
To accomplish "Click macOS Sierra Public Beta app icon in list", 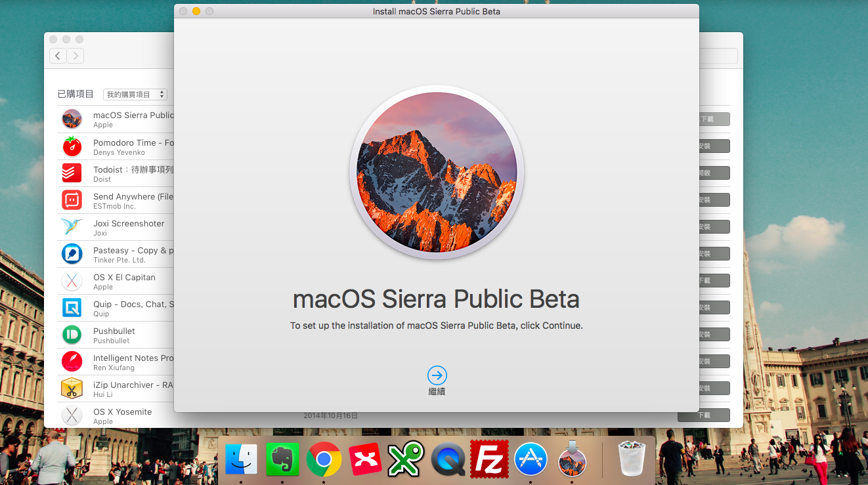I will coord(72,119).
